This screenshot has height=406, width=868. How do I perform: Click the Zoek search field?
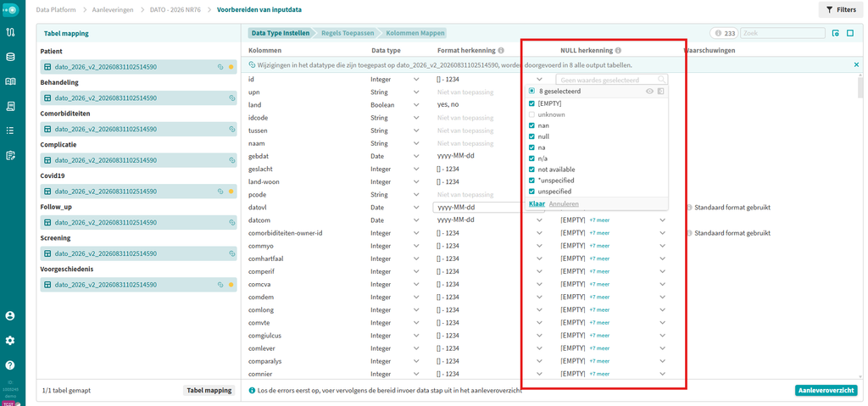782,33
